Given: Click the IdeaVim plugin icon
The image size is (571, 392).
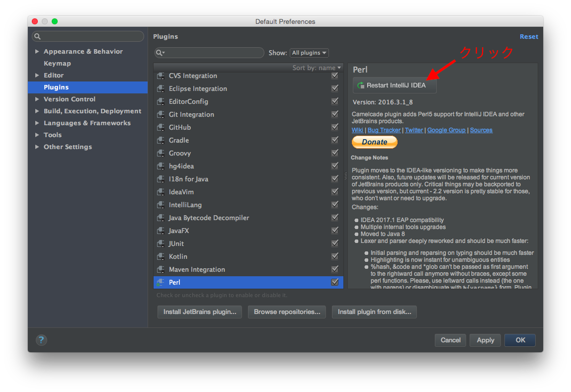Looking at the screenshot, I should click(x=161, y=192).
